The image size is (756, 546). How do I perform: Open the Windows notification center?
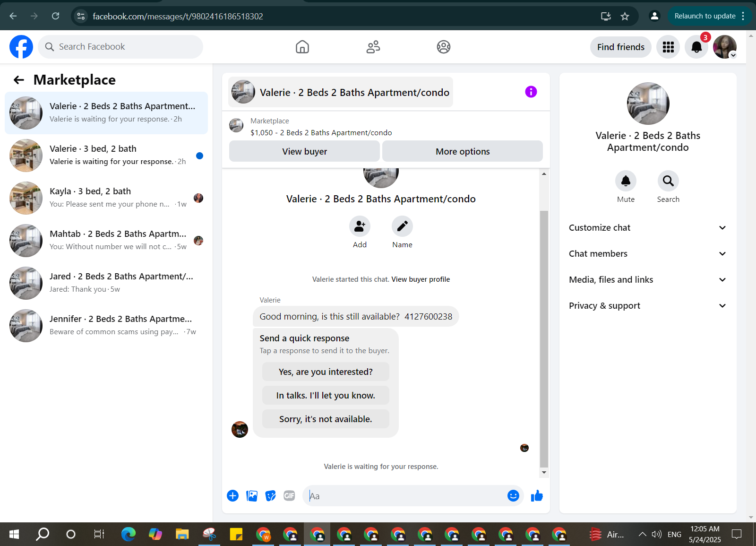click(736, 534)
